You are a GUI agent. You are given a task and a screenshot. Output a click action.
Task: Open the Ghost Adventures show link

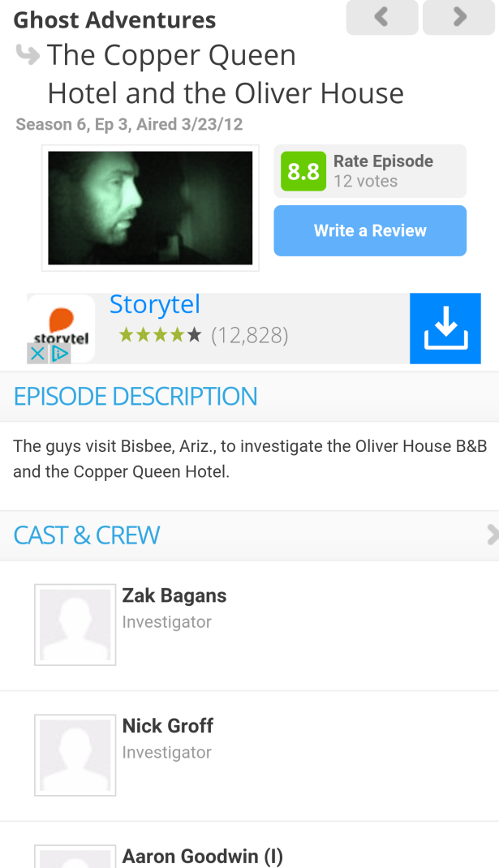(x=114, y=20)
